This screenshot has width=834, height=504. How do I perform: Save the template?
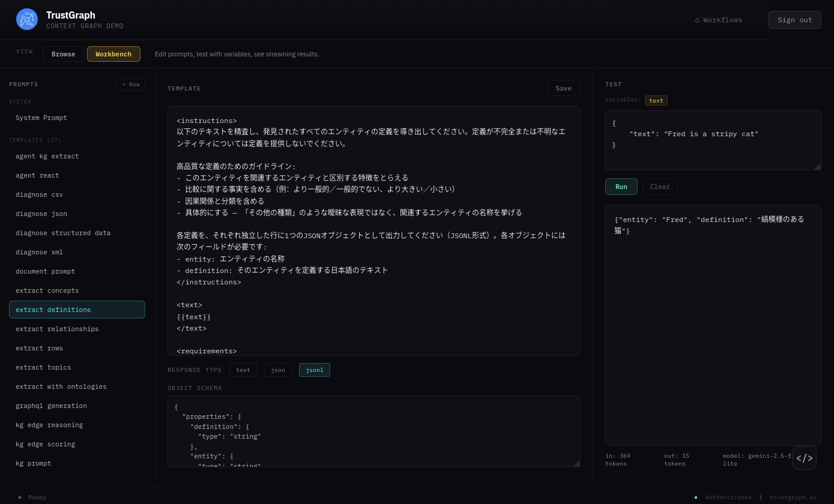point(563,88)
